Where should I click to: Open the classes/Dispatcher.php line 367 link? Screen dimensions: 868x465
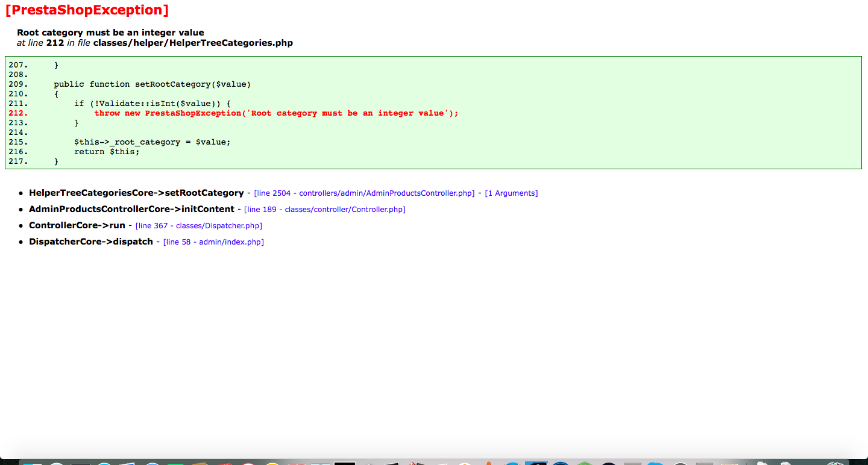199,226
